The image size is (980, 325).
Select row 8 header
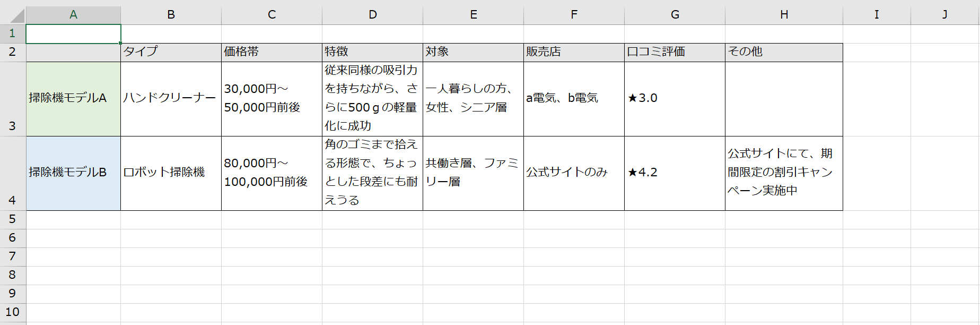click(x=13, y=276)
